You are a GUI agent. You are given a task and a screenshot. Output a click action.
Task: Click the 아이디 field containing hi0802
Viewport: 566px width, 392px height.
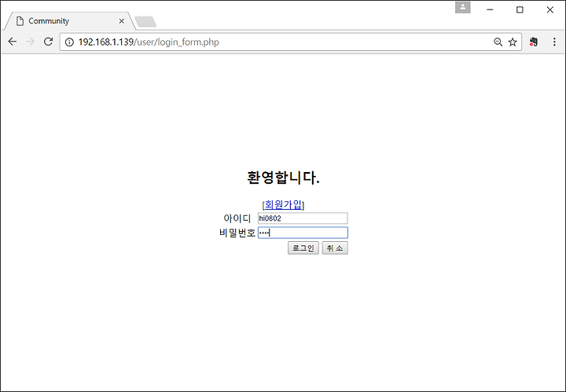tap(303, 218)
